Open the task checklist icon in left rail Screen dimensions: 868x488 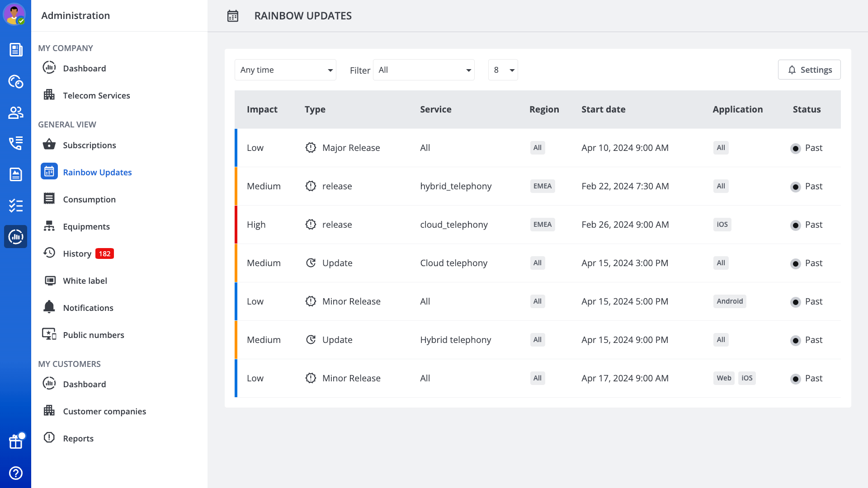pos(16,206)
